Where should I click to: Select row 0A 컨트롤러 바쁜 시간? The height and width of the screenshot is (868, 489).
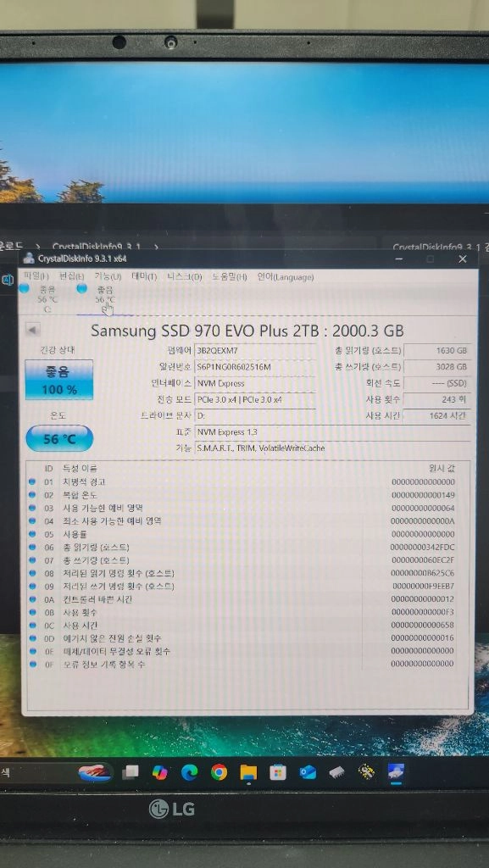point(242,599)
